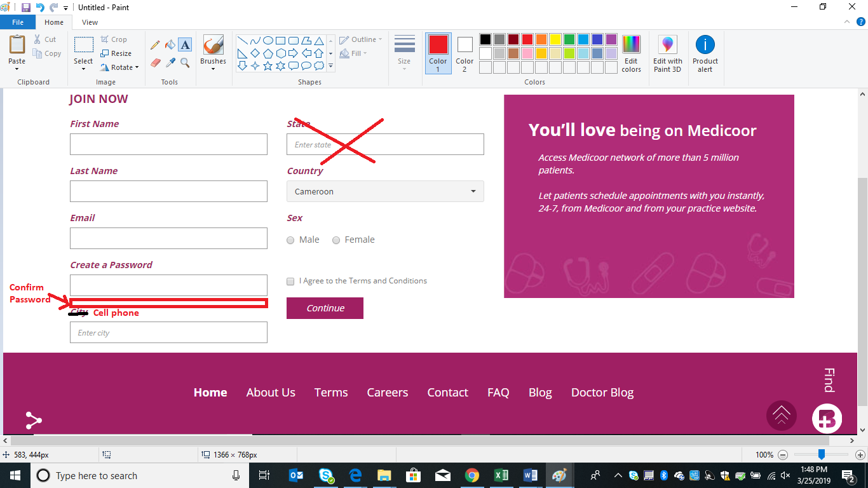Click the vertical scrollbar down arrow
This screenshot has width=868, height=488.
862,430
